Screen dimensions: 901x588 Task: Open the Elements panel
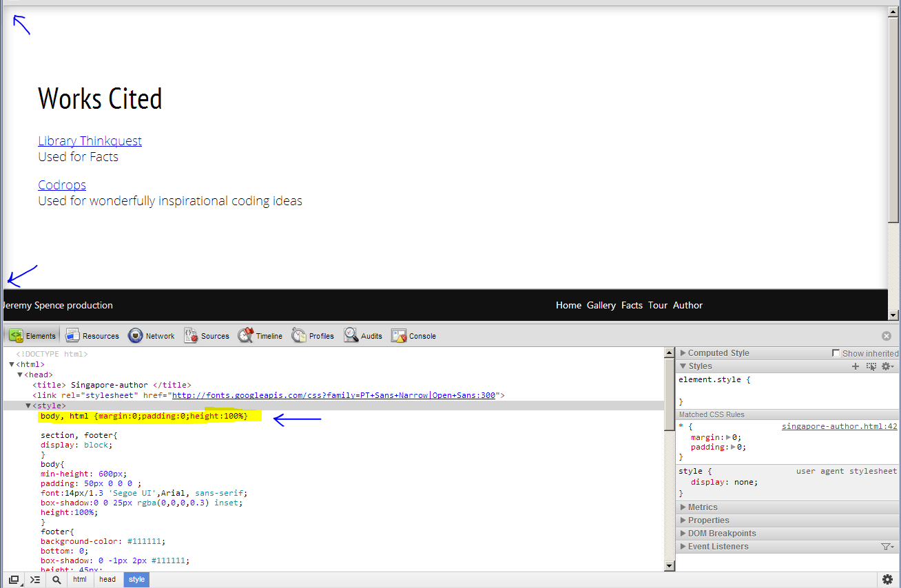[x=32, y=336]
